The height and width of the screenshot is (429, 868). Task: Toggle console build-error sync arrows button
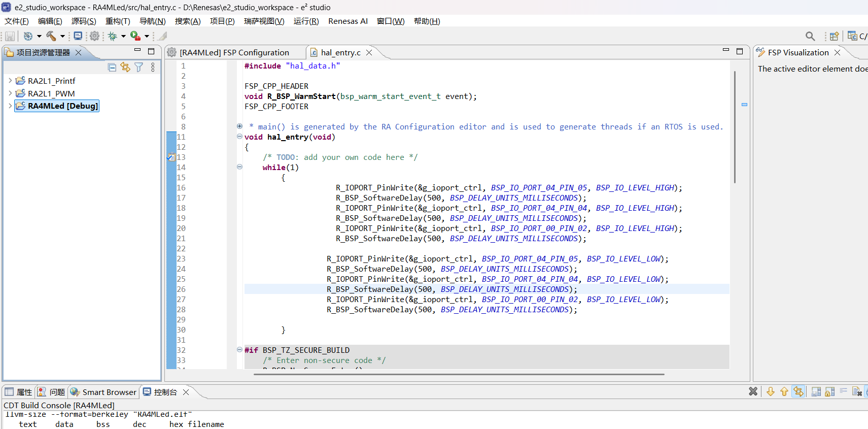tap(798, 391)
